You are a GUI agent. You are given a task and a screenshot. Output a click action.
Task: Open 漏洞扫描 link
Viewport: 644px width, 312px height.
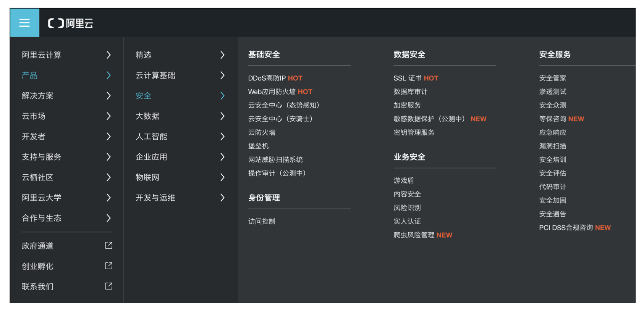click(553, 146)
